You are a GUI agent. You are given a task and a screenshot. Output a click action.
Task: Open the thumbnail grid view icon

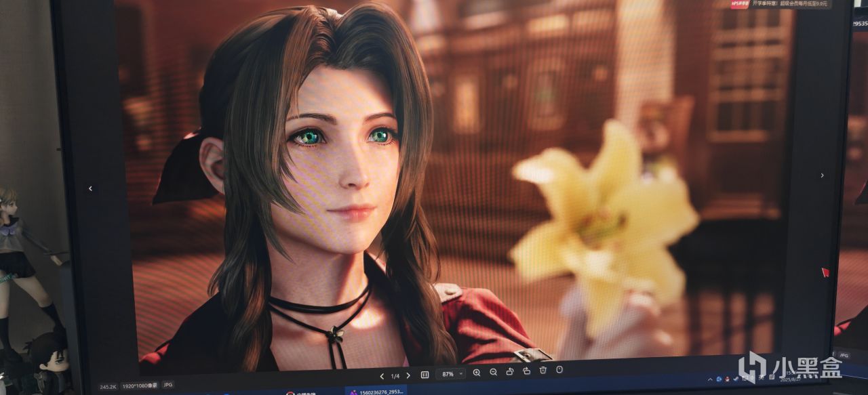(x=425, y=375)
